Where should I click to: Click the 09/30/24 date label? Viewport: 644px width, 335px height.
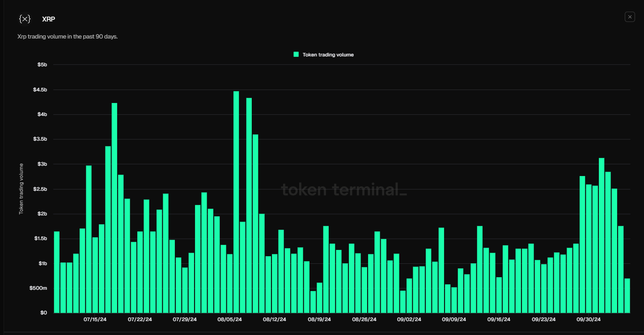click(x=589, y=319)
